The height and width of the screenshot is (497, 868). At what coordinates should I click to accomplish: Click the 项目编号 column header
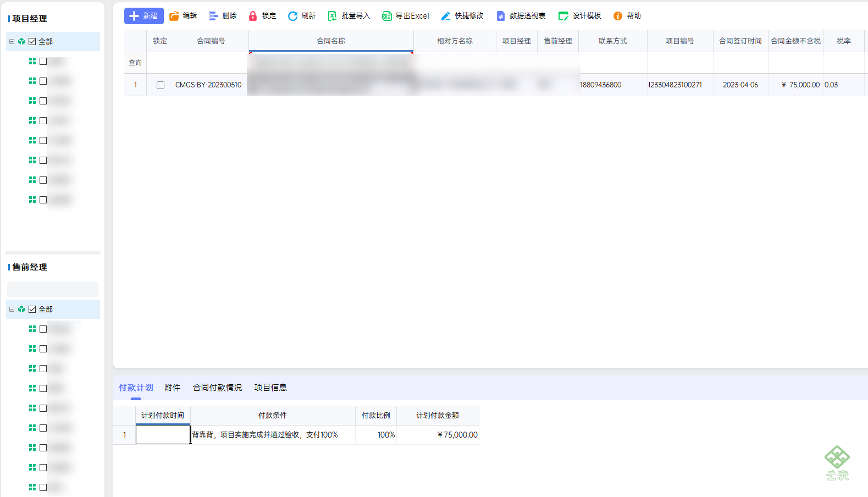(x=680, y=41)
